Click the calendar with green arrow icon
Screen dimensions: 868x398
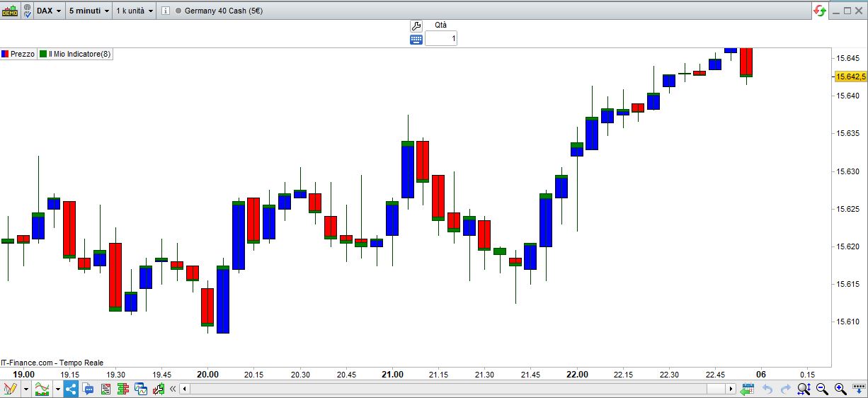[x=748, y=389]
